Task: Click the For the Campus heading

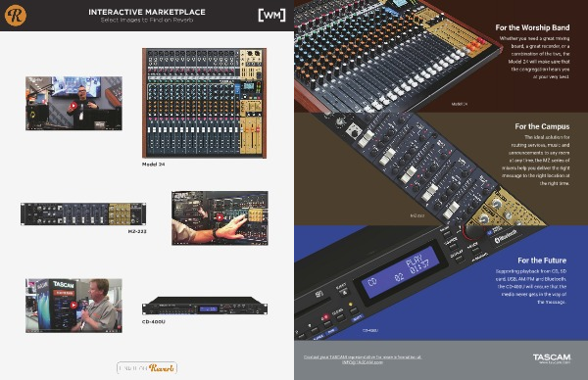Action: (x=542, y=126)
